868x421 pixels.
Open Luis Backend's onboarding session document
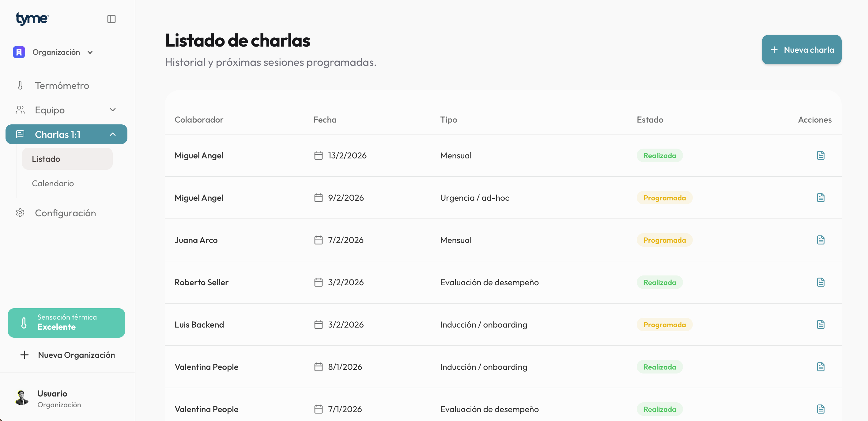click(x=821, y=324)
